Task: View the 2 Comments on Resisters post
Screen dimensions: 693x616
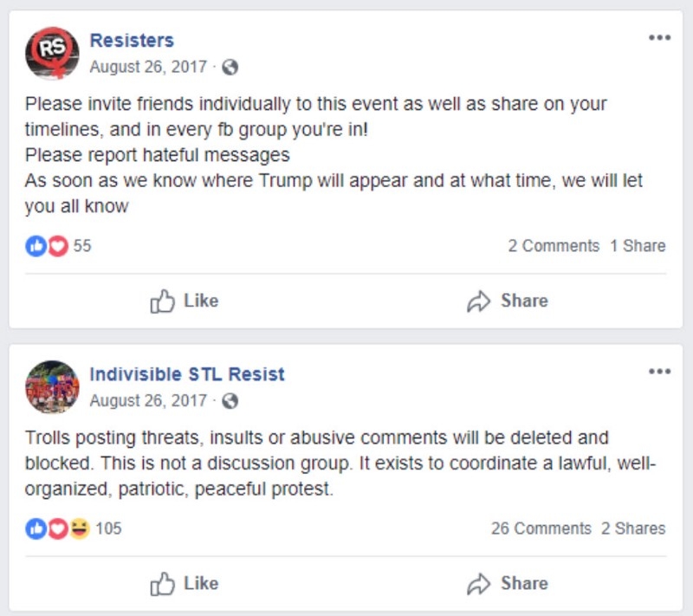Action: pos(554,246)
